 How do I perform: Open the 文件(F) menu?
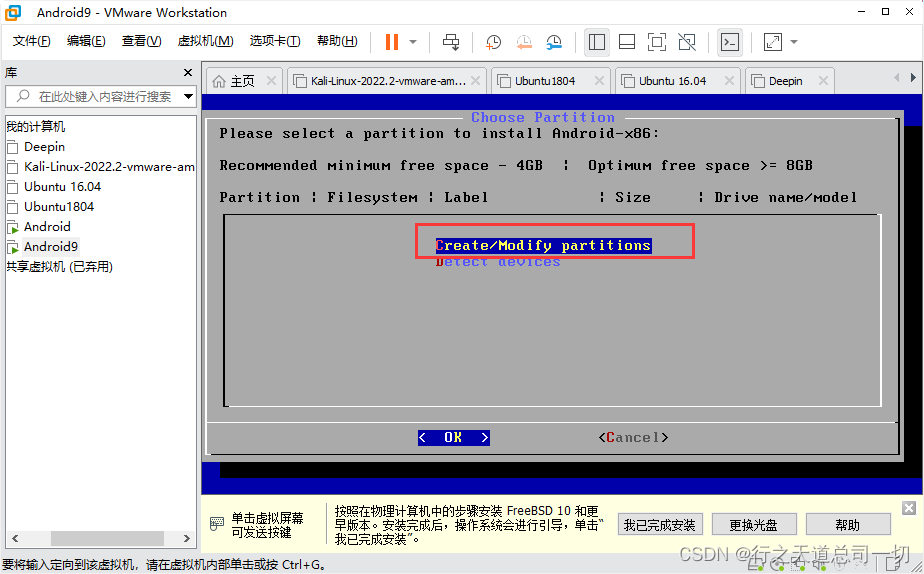point(32,41)
